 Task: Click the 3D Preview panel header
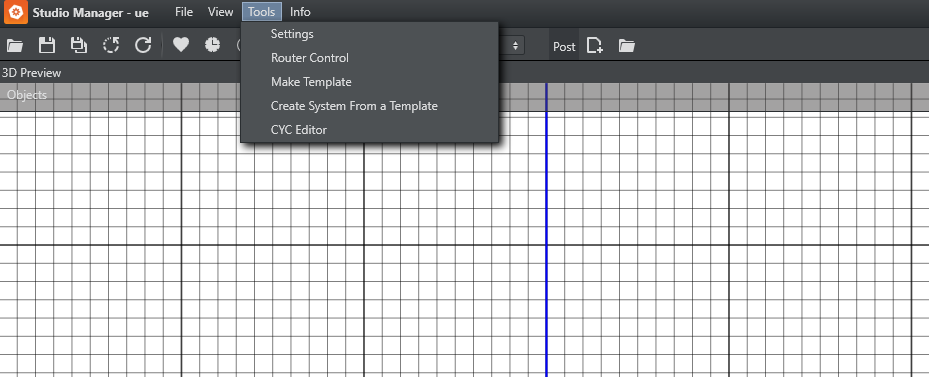pos(31,73)
